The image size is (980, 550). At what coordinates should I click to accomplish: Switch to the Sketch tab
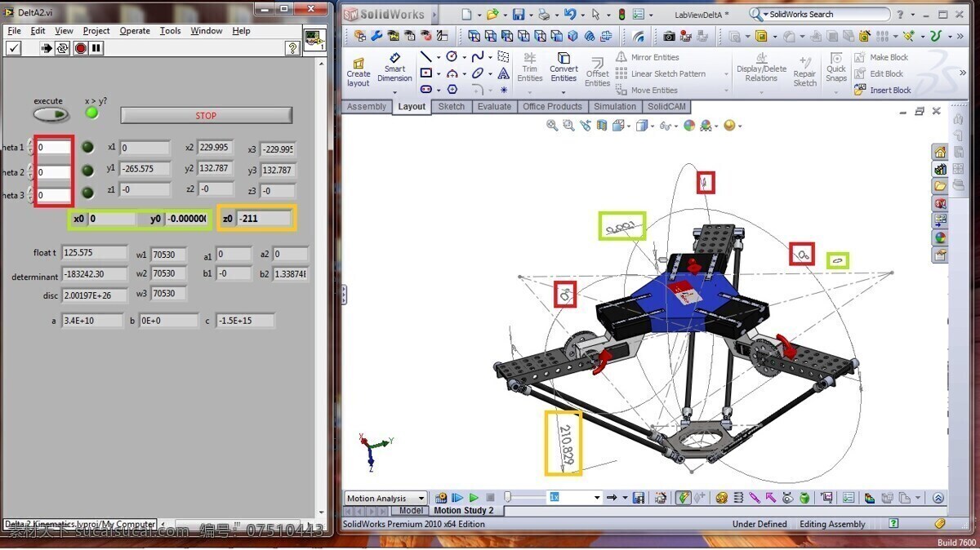[x=451, y=107]
